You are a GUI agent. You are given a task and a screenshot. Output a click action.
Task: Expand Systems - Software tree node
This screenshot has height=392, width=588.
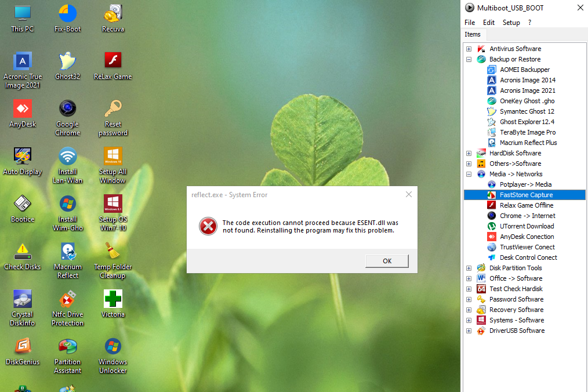coord(469,320)
